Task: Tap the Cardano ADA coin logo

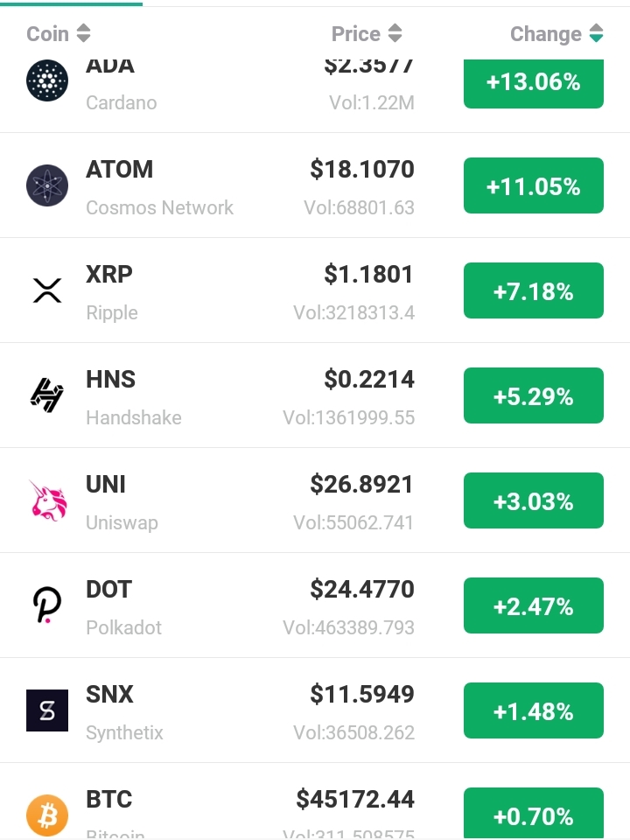Action: pos(47,80)
